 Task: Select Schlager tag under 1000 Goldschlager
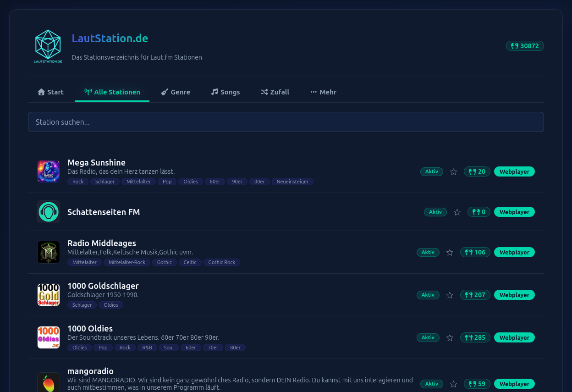(x=82, y=305)
